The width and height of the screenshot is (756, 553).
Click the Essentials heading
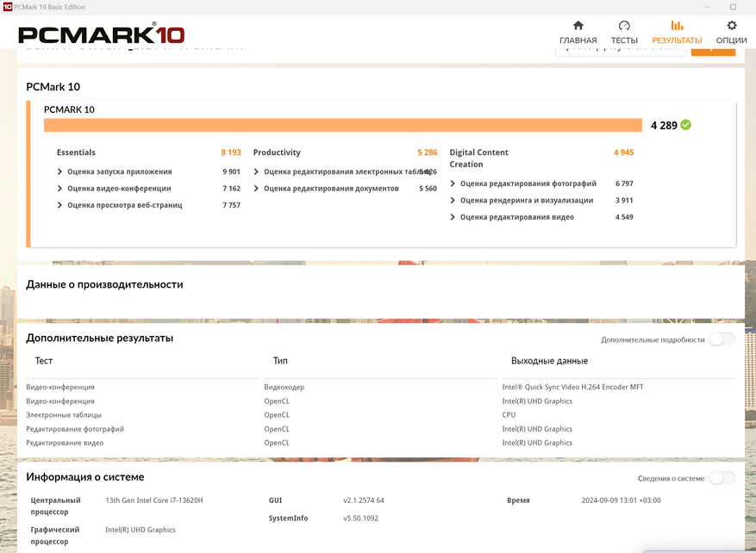pos(76,152)
